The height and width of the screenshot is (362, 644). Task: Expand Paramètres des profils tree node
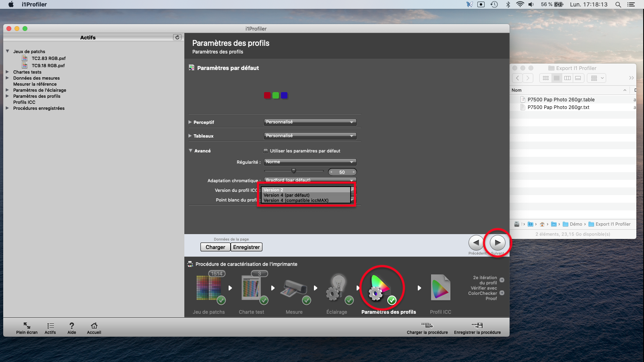tap(7, 96)
